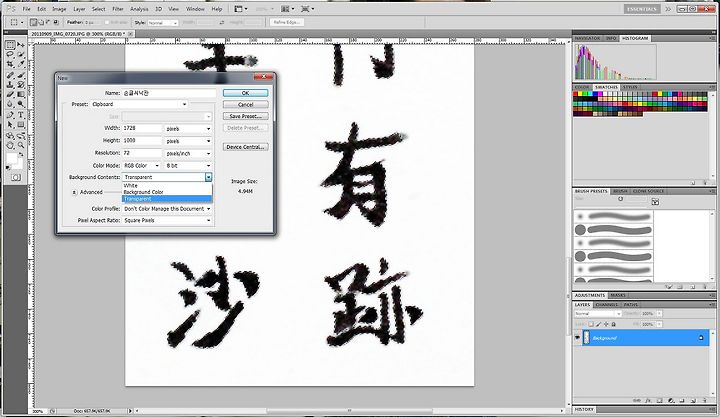The height and width of the screenshot is (417, 720).
Task: Choose Background Color from the list
Action: 167,192
